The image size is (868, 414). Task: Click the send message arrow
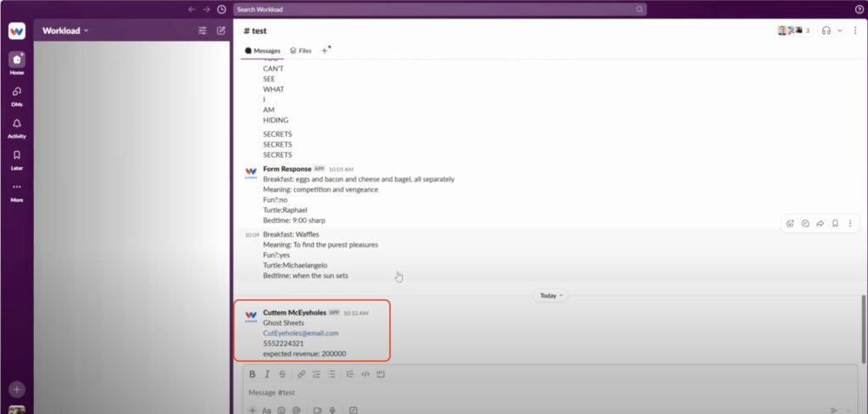coord(834,410)
